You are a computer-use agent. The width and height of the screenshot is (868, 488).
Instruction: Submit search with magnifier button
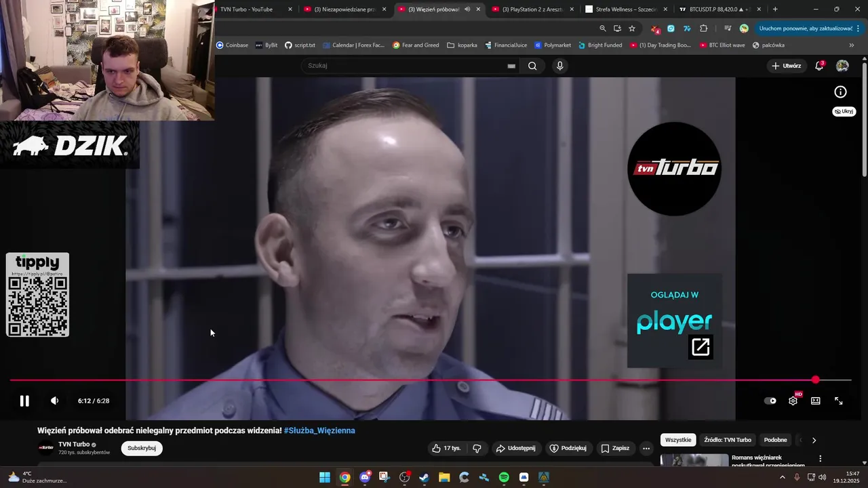click(532, 66)
